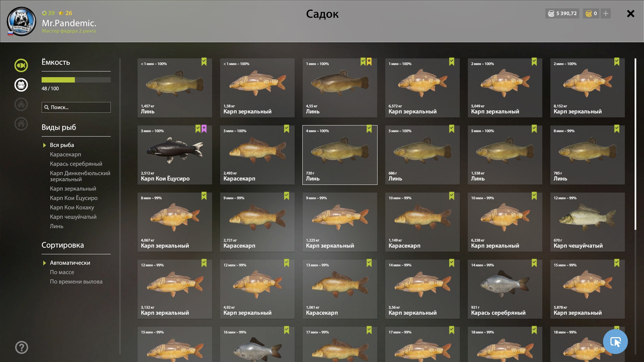Open the house sidebar icon
644x362 pixels.
tap(21, 124)
